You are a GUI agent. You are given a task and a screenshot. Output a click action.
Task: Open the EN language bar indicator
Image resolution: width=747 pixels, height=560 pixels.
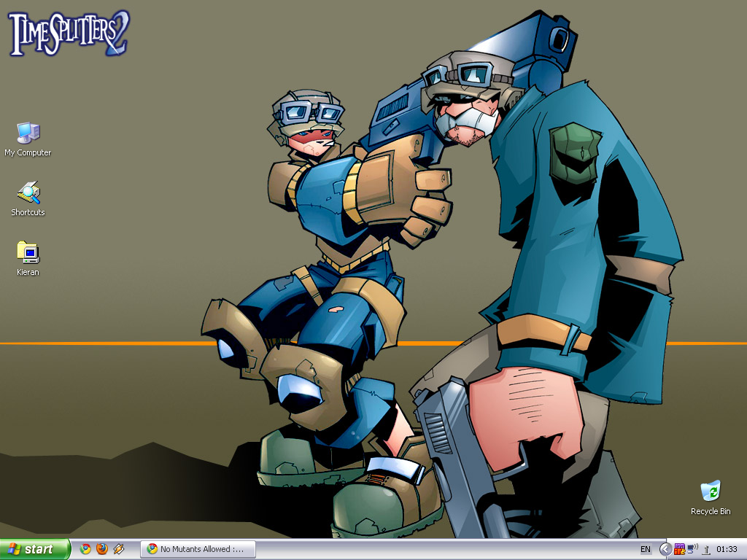pos(646,549)
